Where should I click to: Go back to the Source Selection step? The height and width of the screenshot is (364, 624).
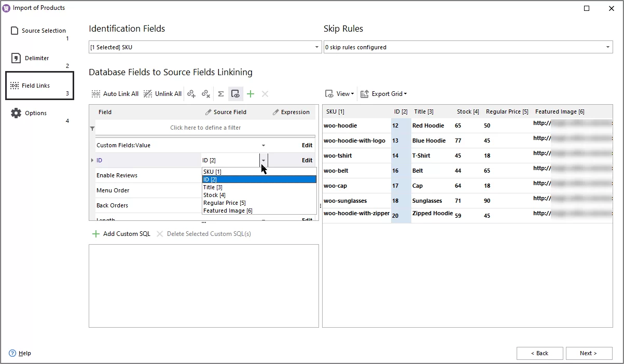pyautogui.click(x=44, y=31)
